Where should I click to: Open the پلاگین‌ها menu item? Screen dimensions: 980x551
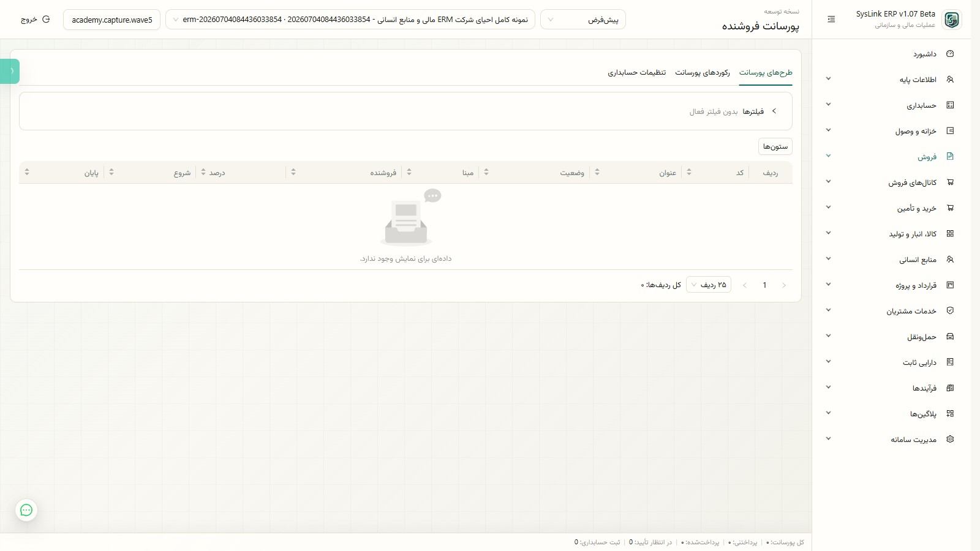891,414
